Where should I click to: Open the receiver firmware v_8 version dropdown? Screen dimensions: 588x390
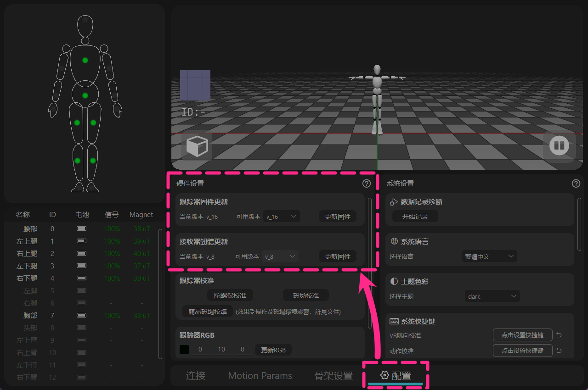click(x=280, y=256)
